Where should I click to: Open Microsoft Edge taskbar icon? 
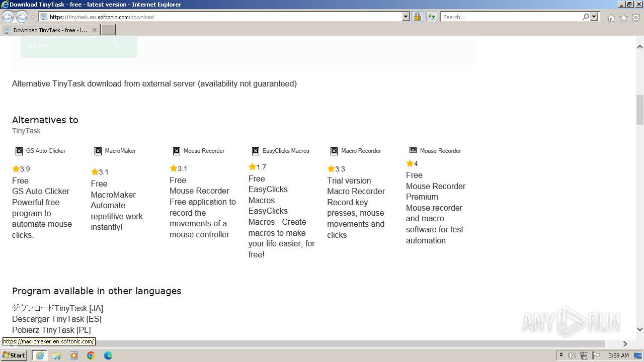coord(108,355)
